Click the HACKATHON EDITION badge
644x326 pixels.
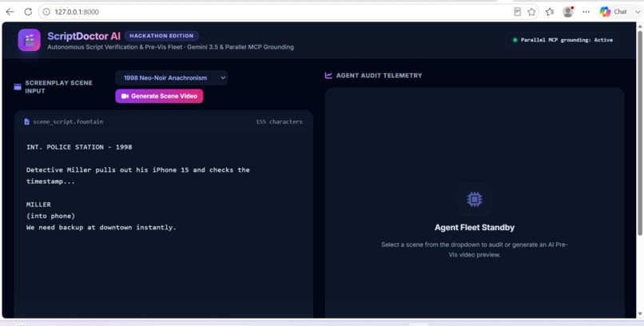[161, 36]
